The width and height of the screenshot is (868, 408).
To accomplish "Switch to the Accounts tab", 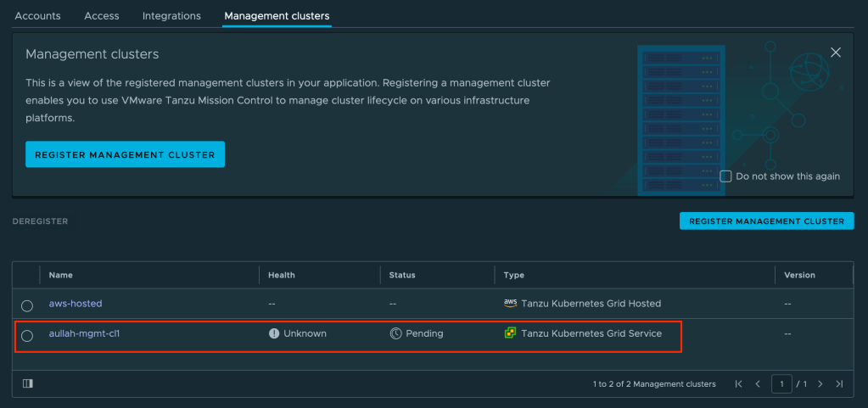I will pos(37,16).
